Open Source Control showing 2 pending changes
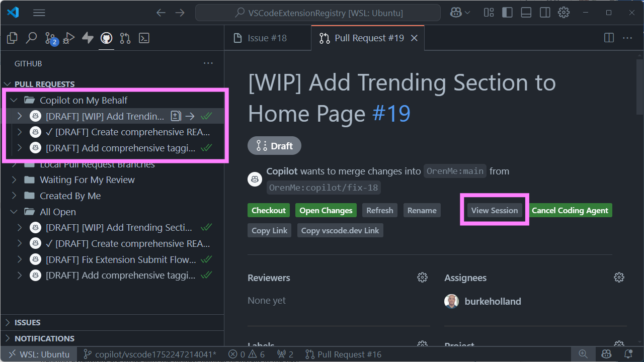 50,38
